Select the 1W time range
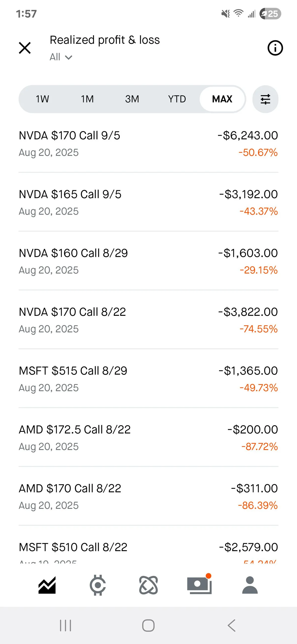Viewport: 297px width, 644px height. pos(42,99)
